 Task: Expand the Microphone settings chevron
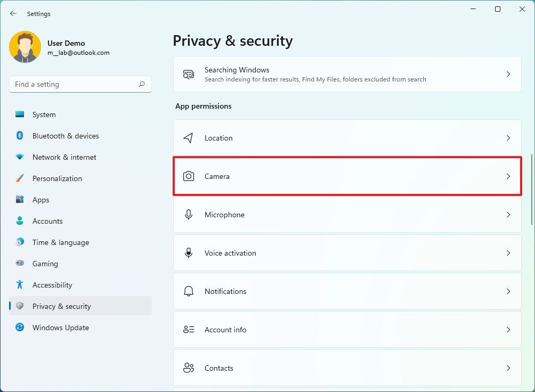pyautogui.click(x=508, y=215)
